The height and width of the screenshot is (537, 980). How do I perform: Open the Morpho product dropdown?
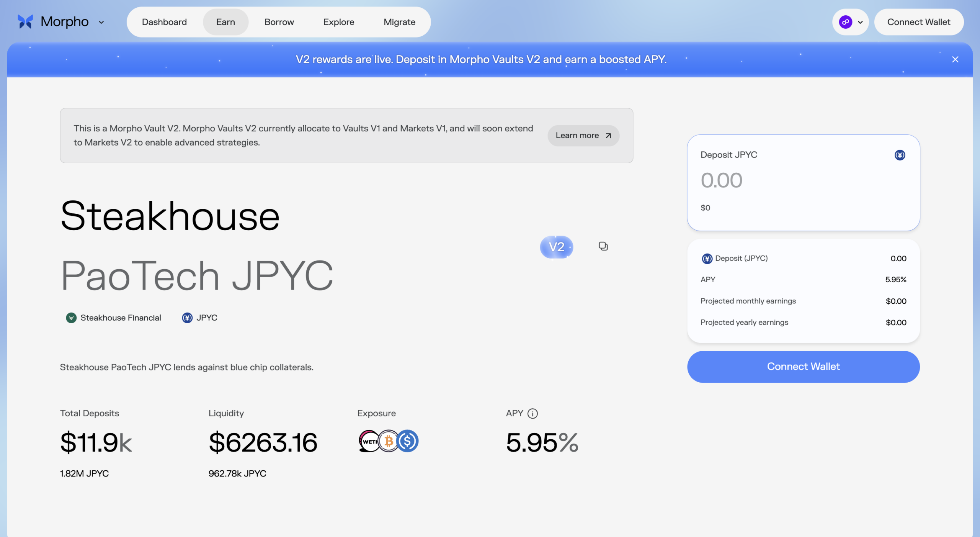101,22
